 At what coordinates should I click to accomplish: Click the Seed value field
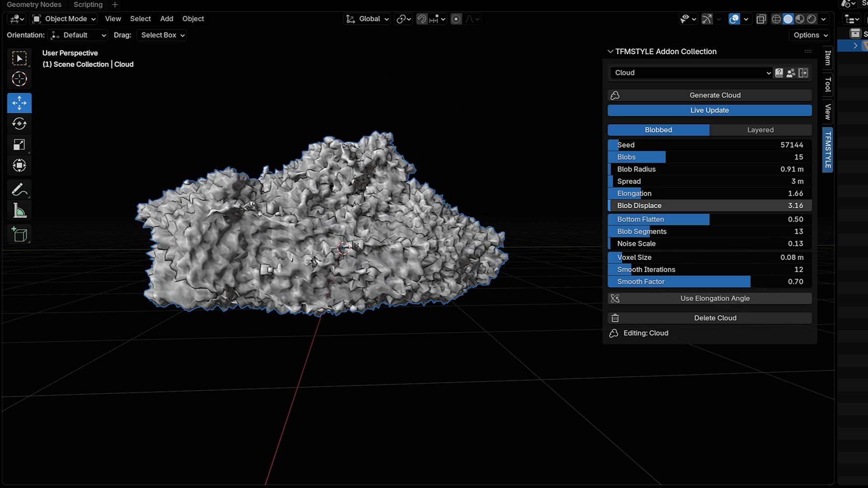[x=709, y=145]
